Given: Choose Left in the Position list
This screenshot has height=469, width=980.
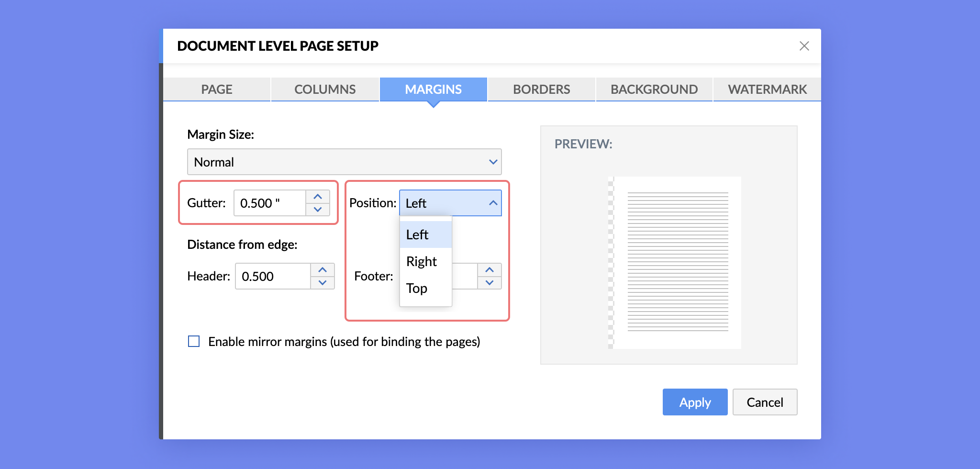Looking at the screenshot, I should 426,234.
